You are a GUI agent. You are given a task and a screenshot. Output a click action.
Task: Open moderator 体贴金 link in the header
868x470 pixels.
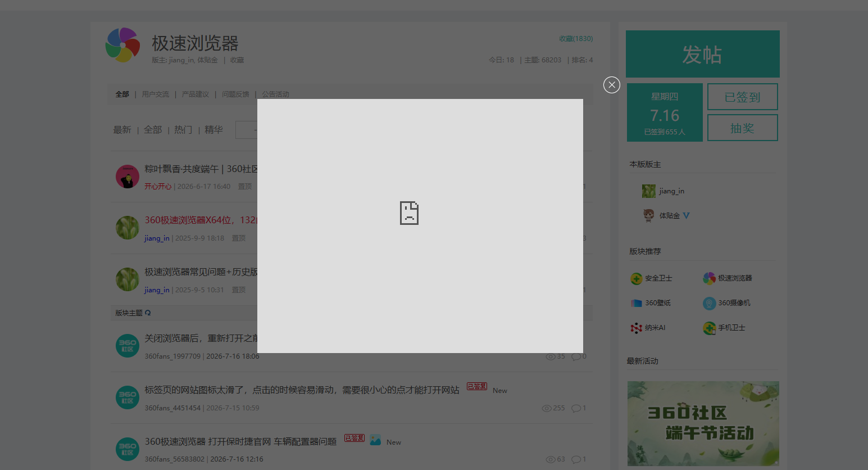point(207,60)
